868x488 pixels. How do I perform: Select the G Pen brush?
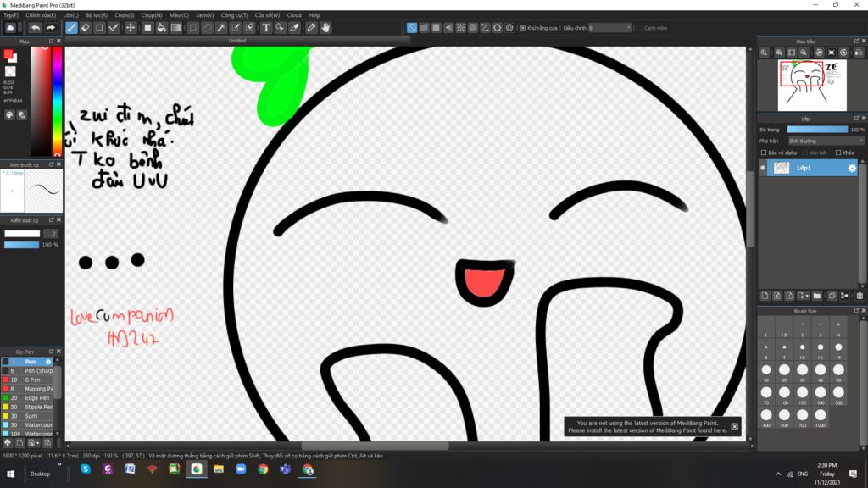(28, 380)
